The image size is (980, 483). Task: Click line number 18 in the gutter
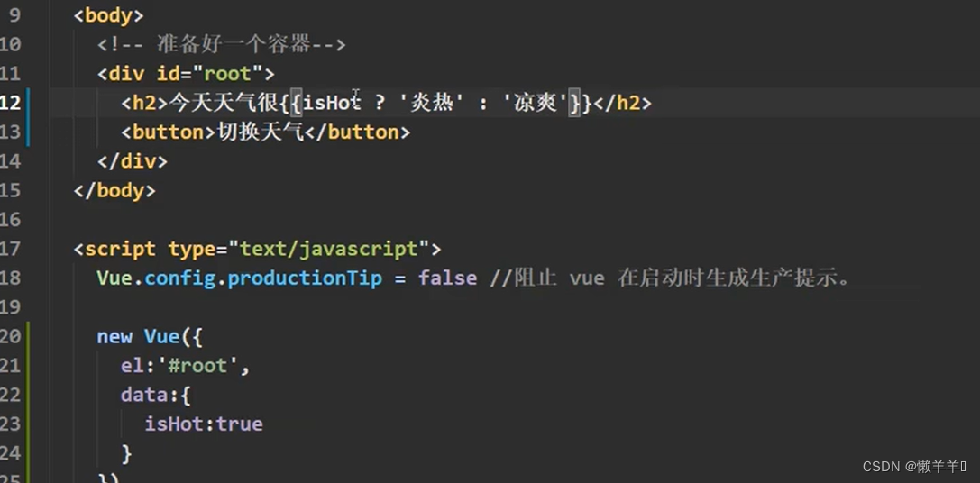tap(10, 278)
